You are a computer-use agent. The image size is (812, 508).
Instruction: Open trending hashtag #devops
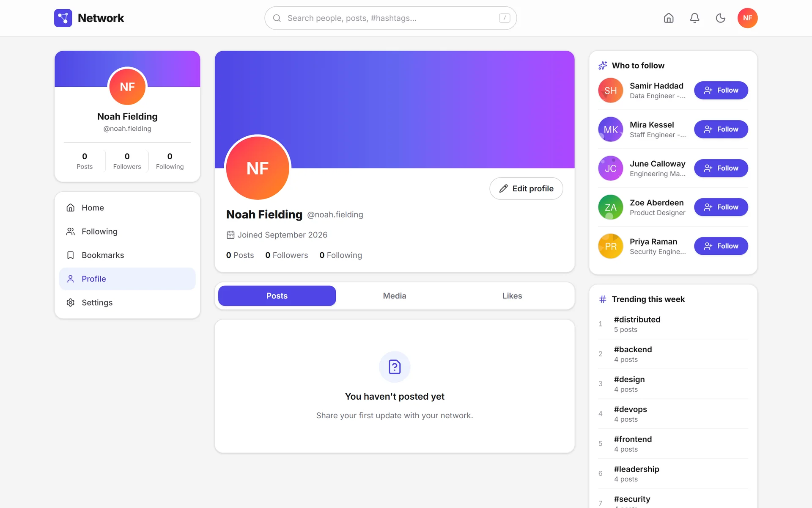(x=630, y=409)
